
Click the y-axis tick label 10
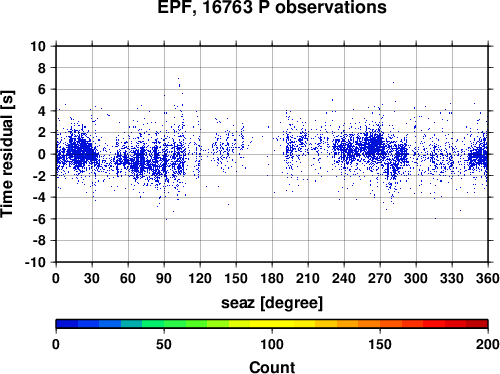(x=38, y=46)
